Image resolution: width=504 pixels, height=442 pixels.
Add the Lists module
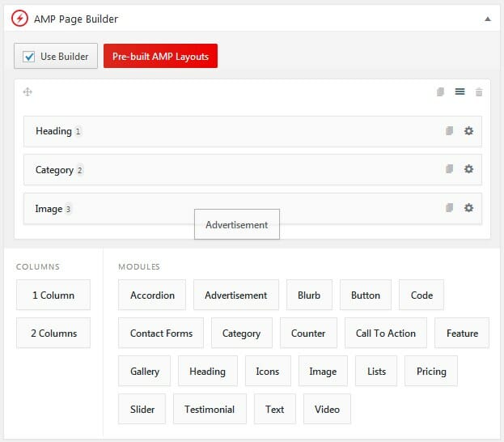[376, 371]
